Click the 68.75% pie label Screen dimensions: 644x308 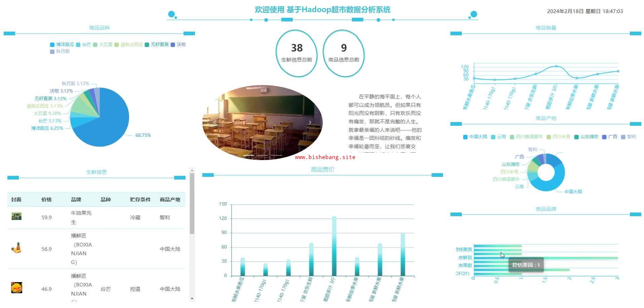tap(143, 135)
